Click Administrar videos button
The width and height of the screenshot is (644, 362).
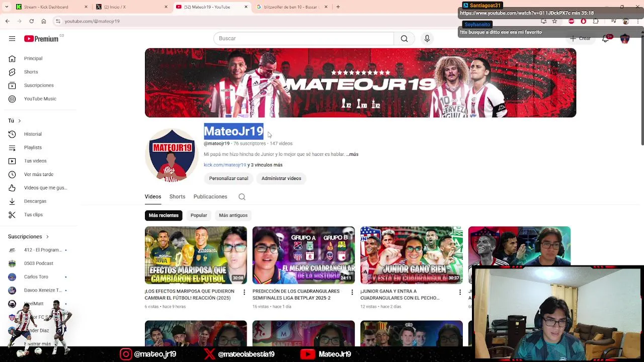[281, 178]
